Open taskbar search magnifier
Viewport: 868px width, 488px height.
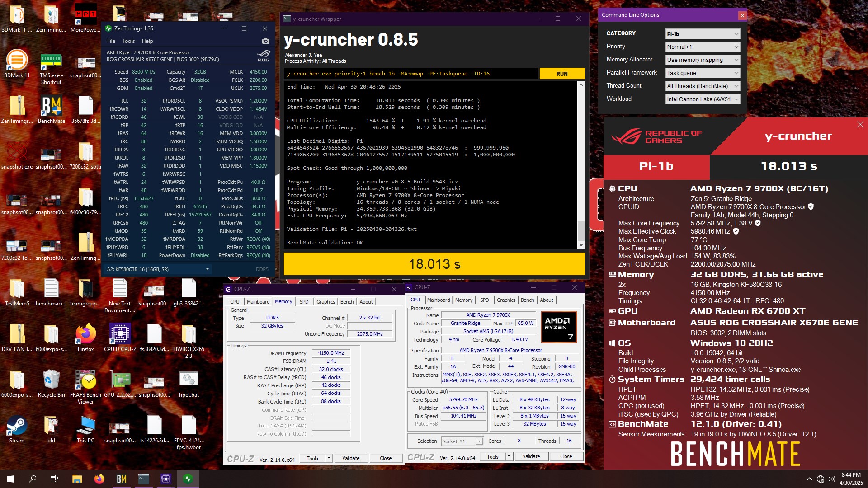(x=33, y=479)
